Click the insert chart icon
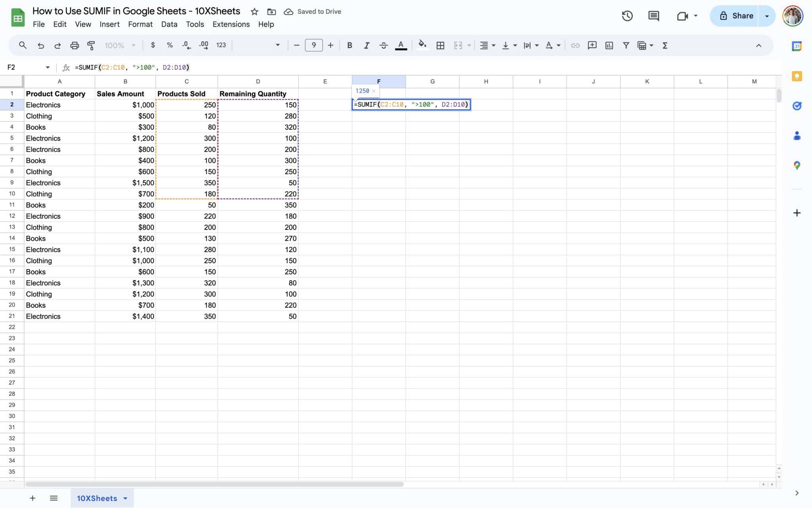Image resolution: width=812 pixels, height=508 pixels. point(609,45)
